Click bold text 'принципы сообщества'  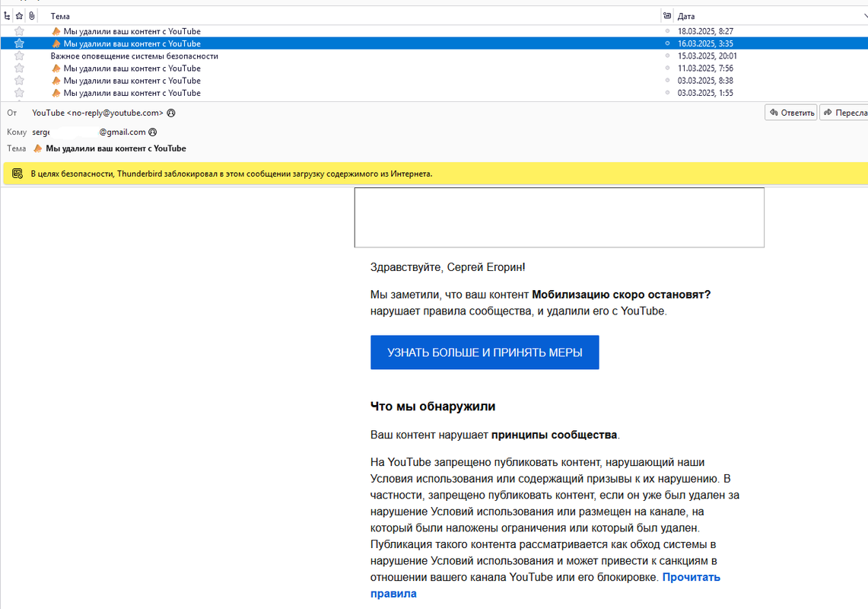click(554, 435)
